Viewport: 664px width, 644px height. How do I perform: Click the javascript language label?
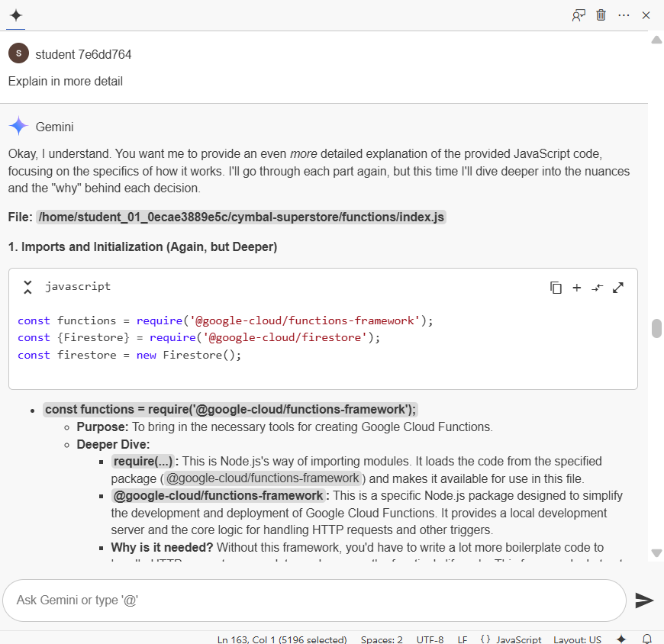coord(78,287)
